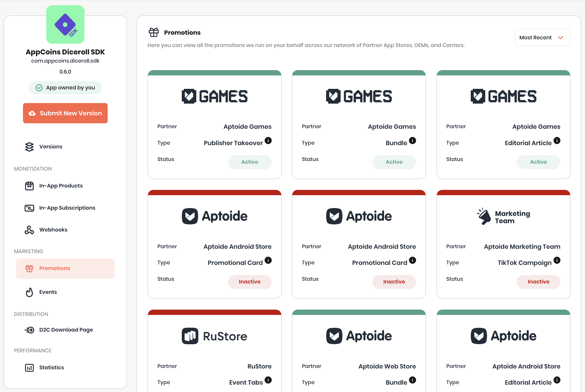Open Events page from sidebar
The height and width of the screenshot is (392, 585).
(x=48, y=292)
